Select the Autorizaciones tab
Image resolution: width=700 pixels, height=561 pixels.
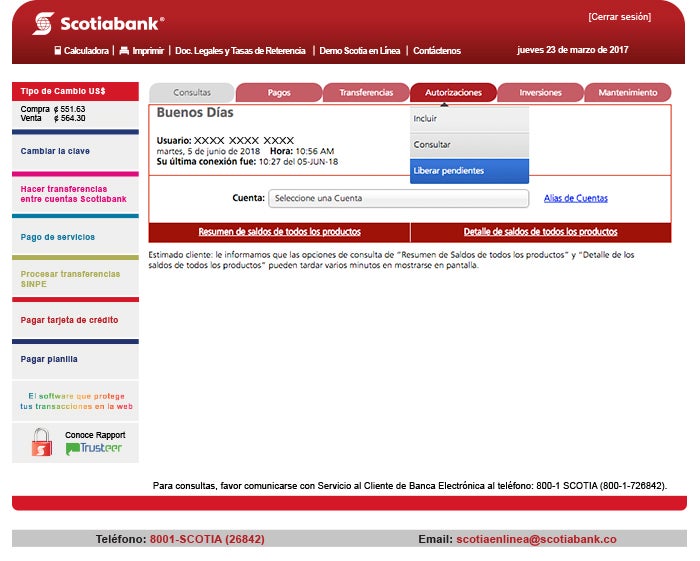pos(453,93)
